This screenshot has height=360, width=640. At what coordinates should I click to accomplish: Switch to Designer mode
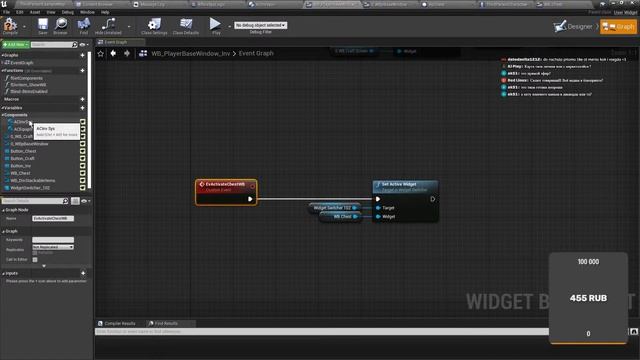tap(573, 27)
